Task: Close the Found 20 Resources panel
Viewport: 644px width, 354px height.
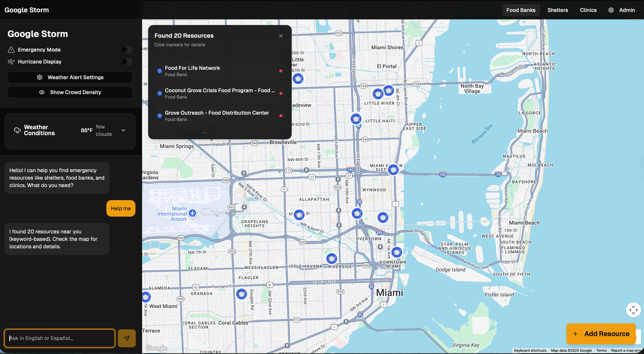Action: pyautogui.click(x=281, y=36)
